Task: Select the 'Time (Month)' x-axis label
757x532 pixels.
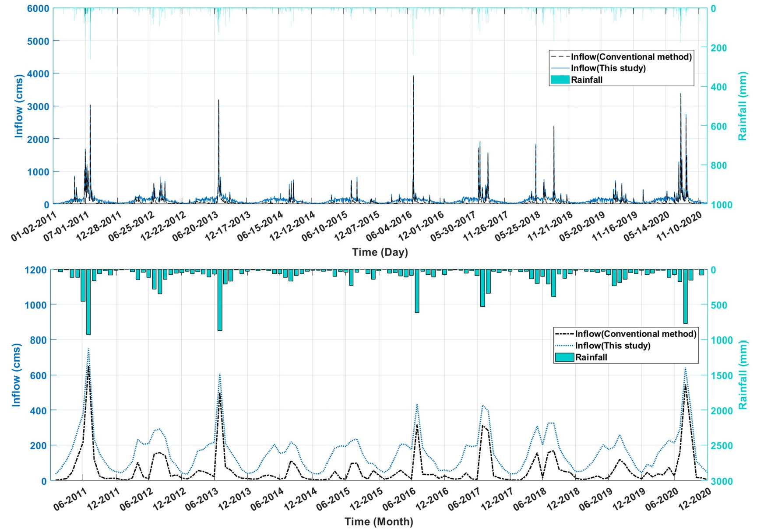Action: coord(379,521)
